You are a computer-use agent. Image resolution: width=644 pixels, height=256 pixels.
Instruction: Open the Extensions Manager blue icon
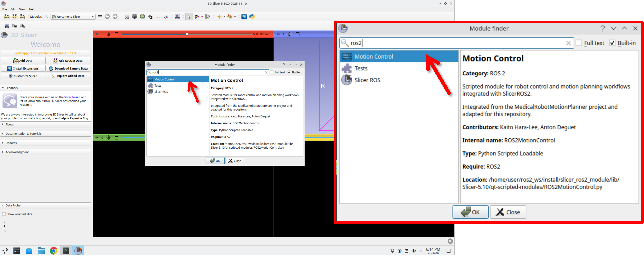(x=244, y=17)
